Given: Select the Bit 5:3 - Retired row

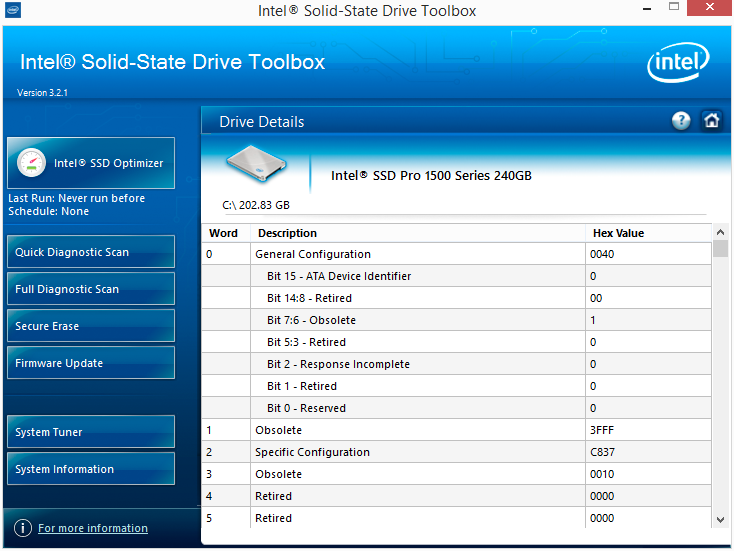Looking at the screenshot, I should pyautogui.click(x=456, y=342).
